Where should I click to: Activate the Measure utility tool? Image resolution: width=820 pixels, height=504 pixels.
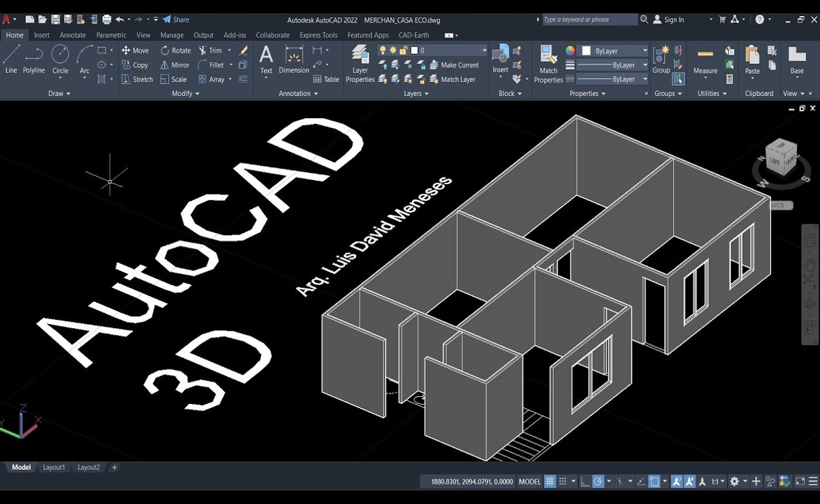point(705,60)
